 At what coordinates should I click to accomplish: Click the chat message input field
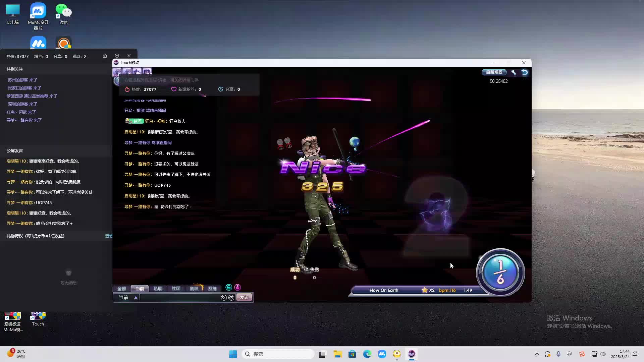tap(179, 298)
